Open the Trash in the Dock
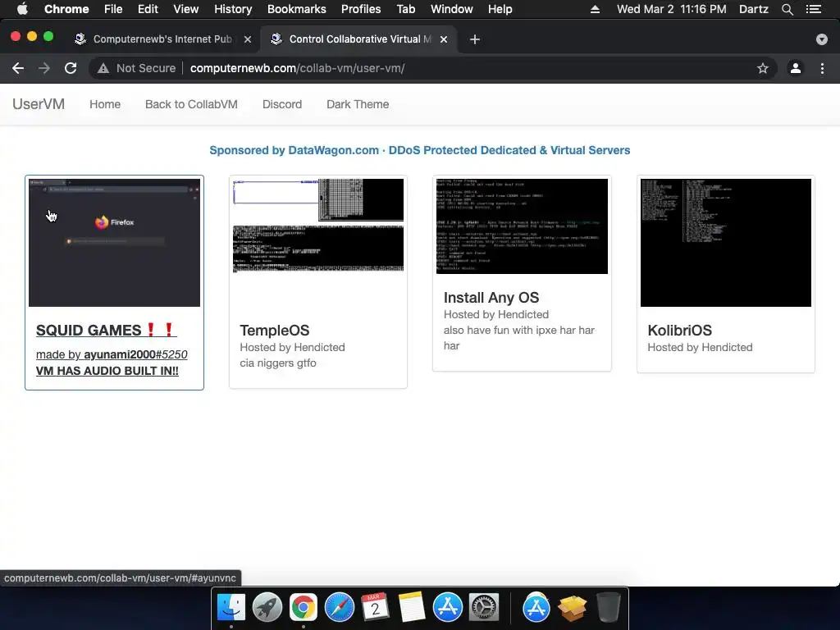 (609, 608)
